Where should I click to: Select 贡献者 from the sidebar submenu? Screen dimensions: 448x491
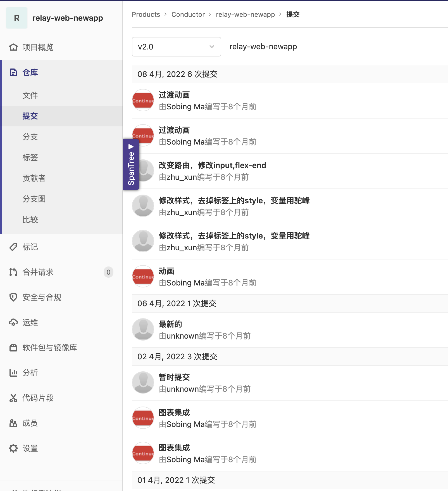tap(34, 178)
